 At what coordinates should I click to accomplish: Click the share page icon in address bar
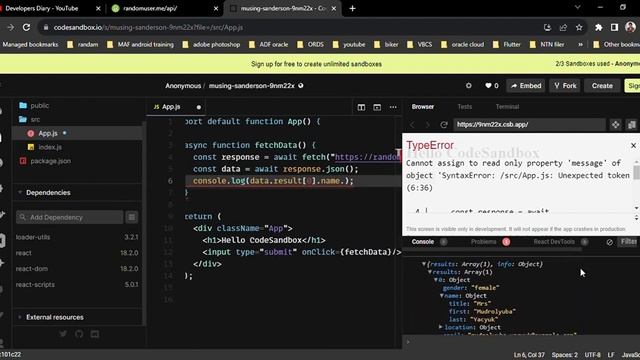(563, 27)
